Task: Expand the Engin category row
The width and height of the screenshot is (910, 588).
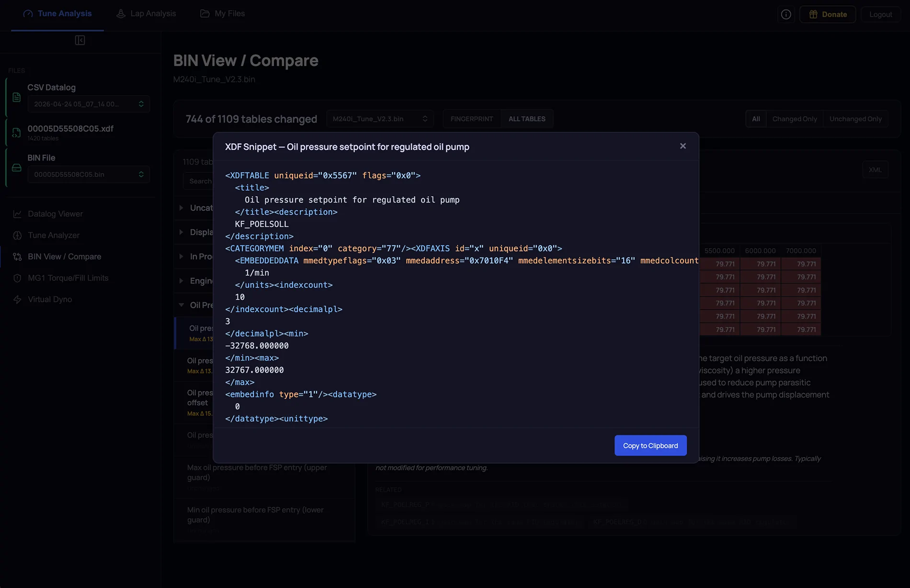Action: pyautogui.click(x=194, y=281)
